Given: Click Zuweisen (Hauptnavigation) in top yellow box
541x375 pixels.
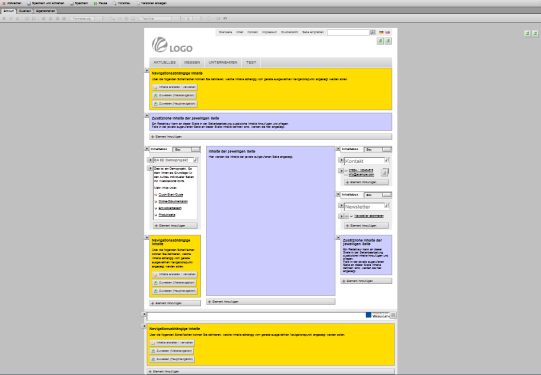Looking at the screenshot, I should (175, 104).
